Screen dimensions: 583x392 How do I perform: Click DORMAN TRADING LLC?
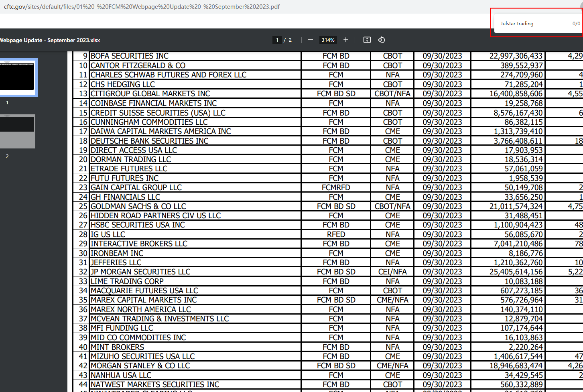tap(131, 159)
